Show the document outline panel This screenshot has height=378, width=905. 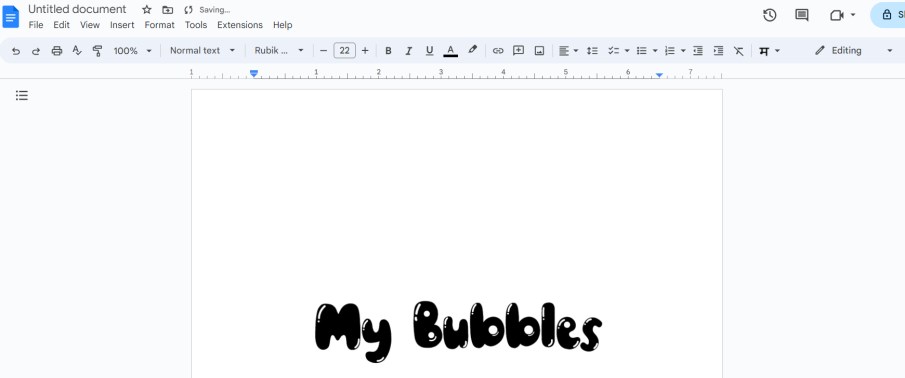point(22,95)
